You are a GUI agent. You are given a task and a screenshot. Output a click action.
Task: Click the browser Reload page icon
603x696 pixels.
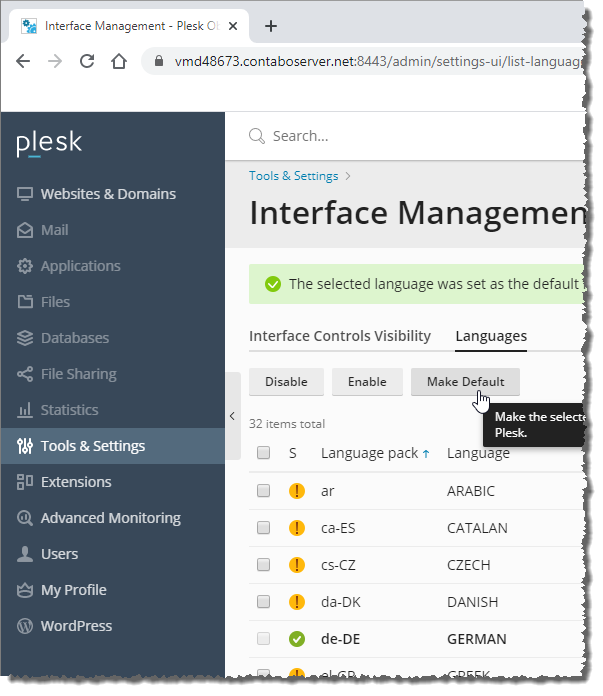[x=87, y=61]
